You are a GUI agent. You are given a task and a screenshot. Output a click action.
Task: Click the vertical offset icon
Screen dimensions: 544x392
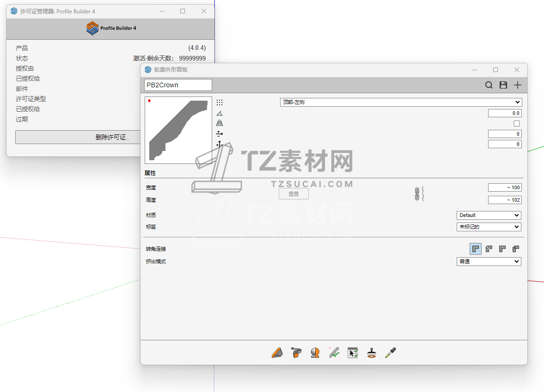point(219,144)
